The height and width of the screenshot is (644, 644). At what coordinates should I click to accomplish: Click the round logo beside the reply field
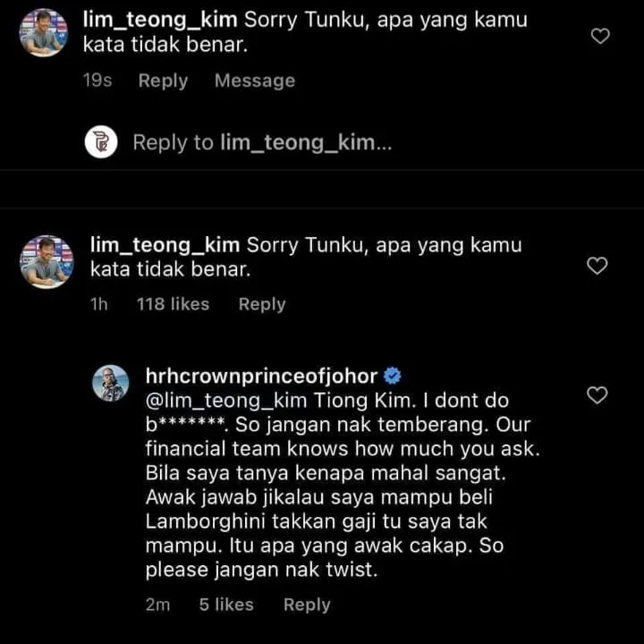[x=101, y=142]
